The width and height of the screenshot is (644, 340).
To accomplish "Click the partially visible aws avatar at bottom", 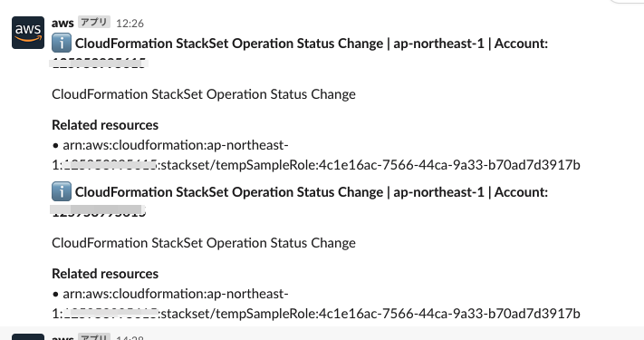I will coord(28,336).
